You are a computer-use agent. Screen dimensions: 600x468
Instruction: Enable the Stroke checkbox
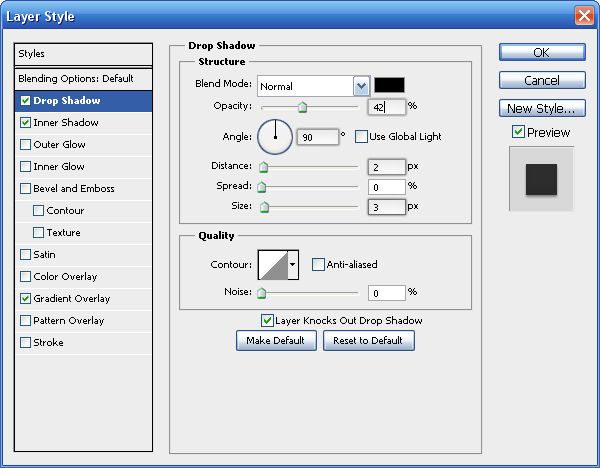click(x=26, y=342)
